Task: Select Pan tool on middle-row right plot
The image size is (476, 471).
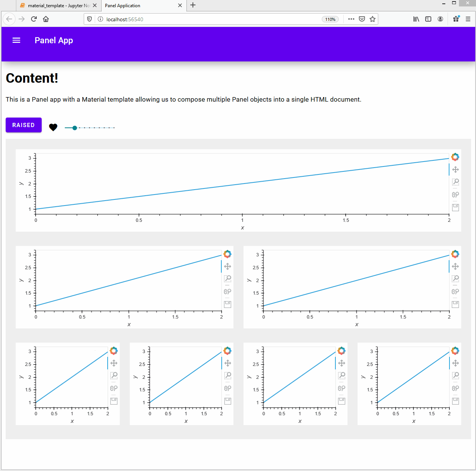Action: click(x=456, y=266)
